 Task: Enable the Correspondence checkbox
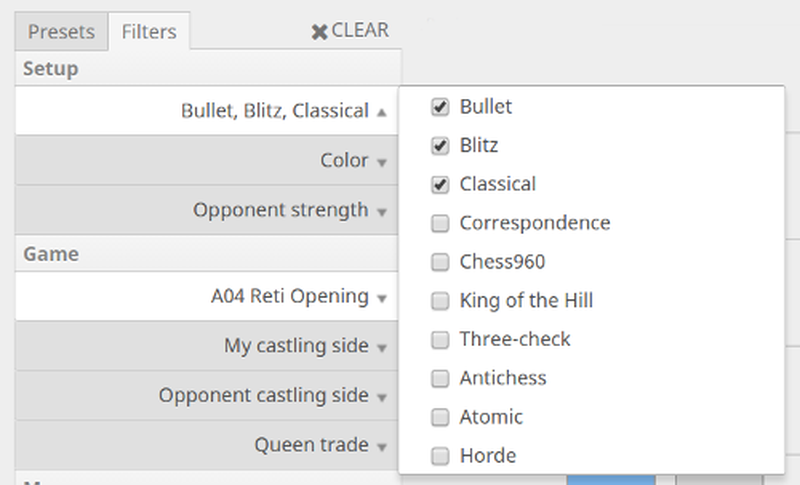440,224
